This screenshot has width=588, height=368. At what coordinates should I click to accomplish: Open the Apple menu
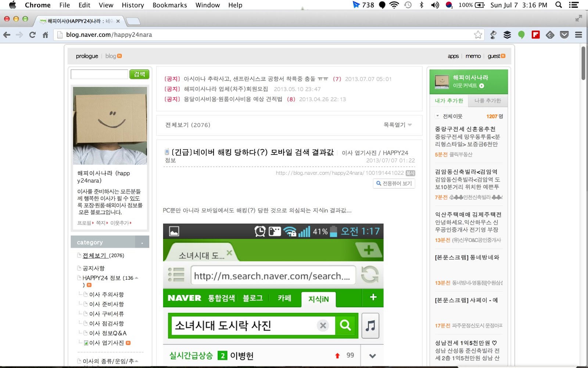coord(12,5)
